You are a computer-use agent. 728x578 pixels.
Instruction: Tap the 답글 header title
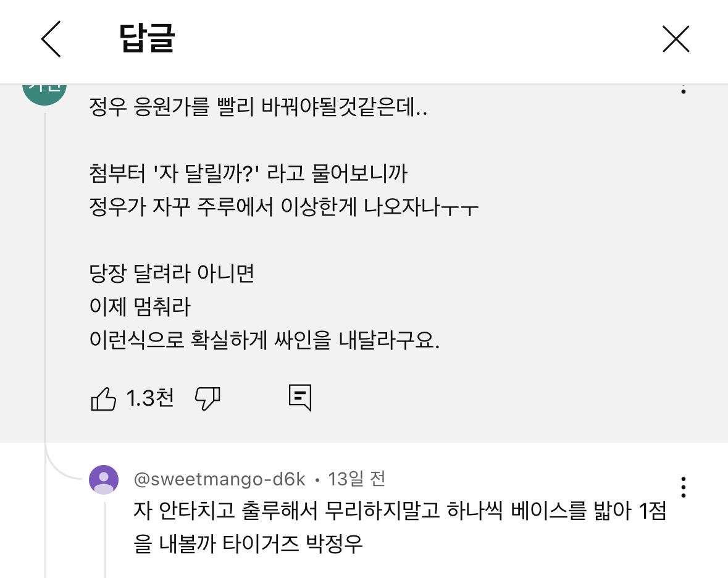(147, 38)
